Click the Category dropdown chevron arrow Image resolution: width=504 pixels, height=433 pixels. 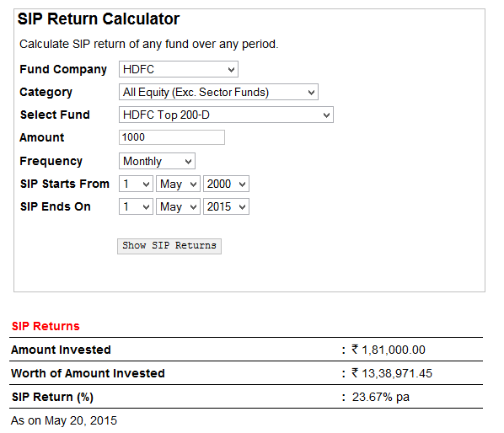coord(311,92)
